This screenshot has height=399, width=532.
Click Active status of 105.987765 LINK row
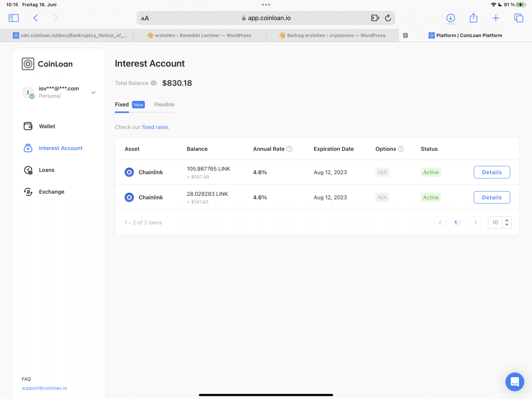[431, 172]
